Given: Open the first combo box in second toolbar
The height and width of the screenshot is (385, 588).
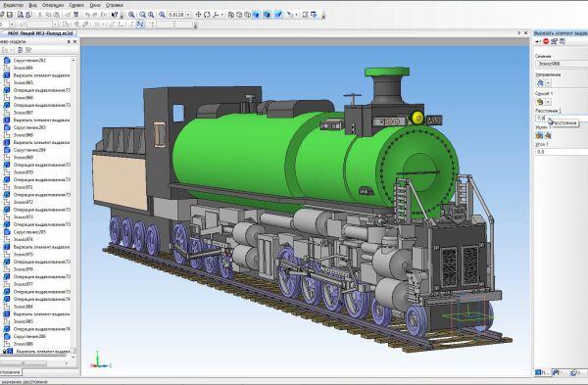Looking at the screenshot, I should coord(12,24).
